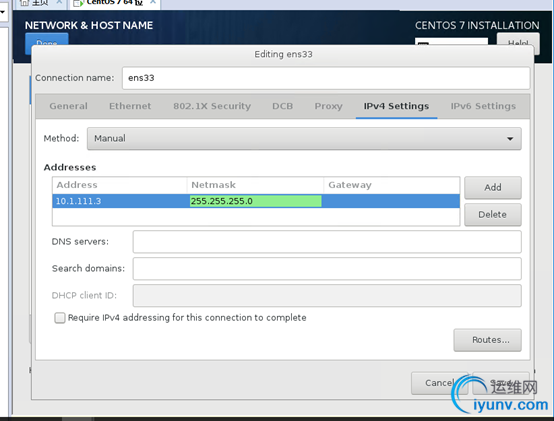Select the address cell 10.1.111.3
This screenshot has height=421, width=554.
click(119, 201)
